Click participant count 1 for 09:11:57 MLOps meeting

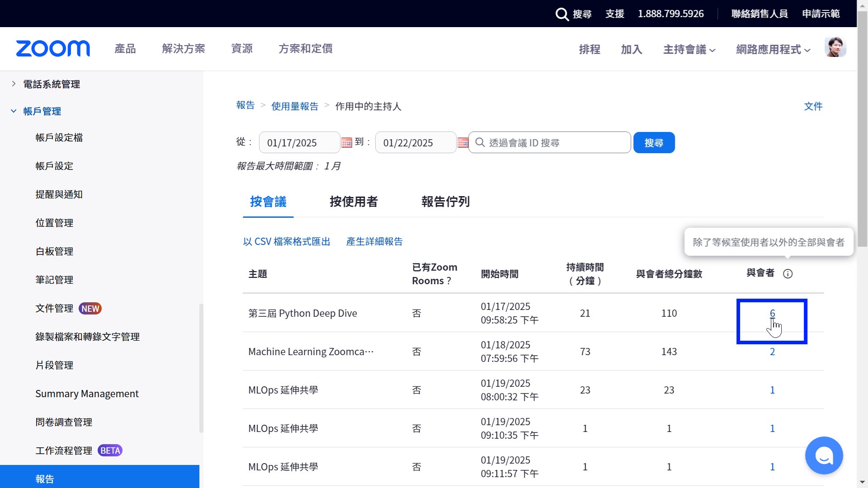[x=772, y=467]
